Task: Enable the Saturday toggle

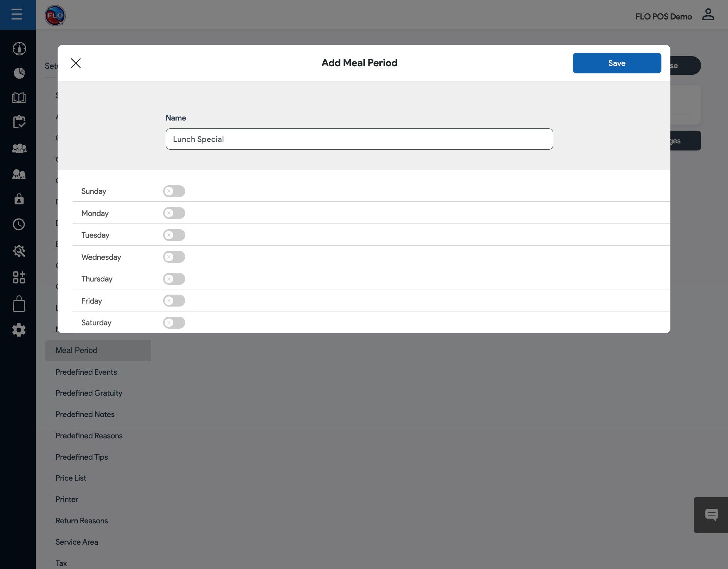Action: pyautogui.click(x=174, y=323)
